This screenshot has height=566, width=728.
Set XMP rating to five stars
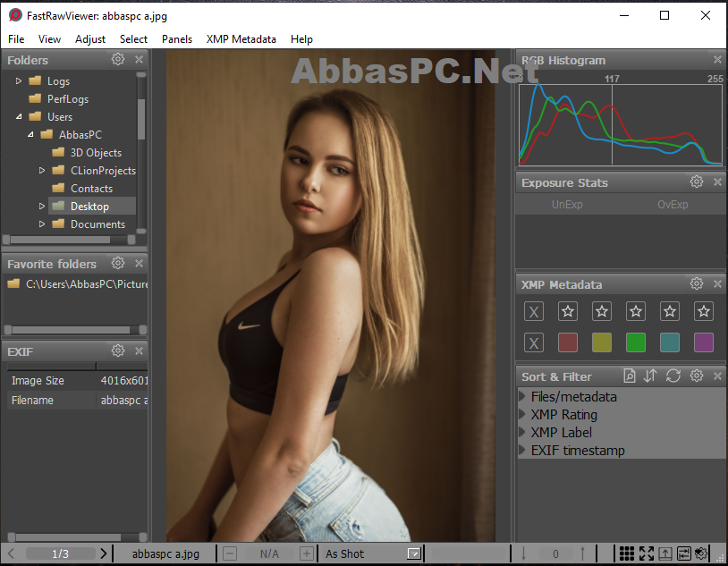pos(703,311)
